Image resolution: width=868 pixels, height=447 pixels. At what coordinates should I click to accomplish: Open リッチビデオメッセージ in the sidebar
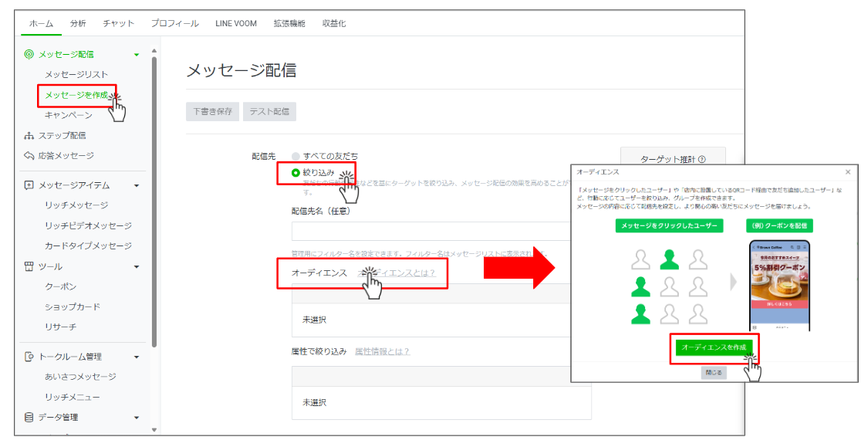(88, 226)
